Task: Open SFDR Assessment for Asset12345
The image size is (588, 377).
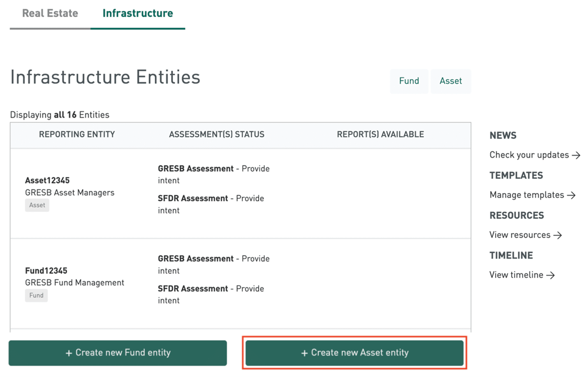Action: [x=193, y=198]
